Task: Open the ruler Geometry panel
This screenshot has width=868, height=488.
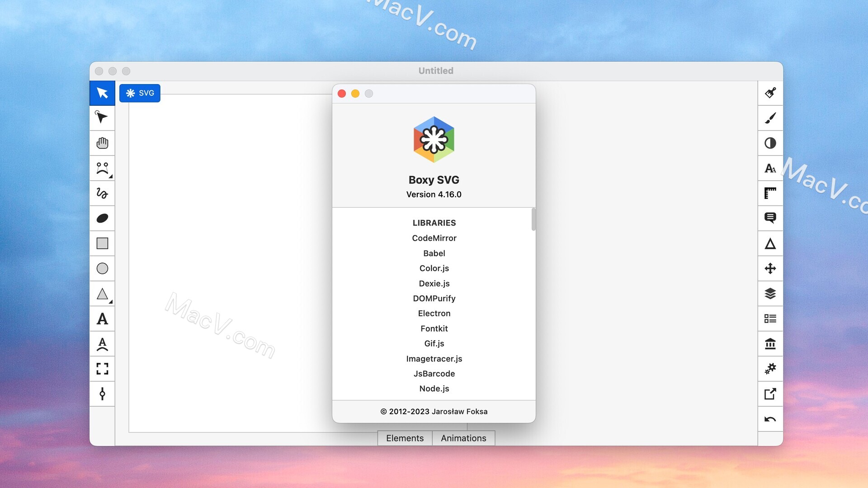Action: 770,193
